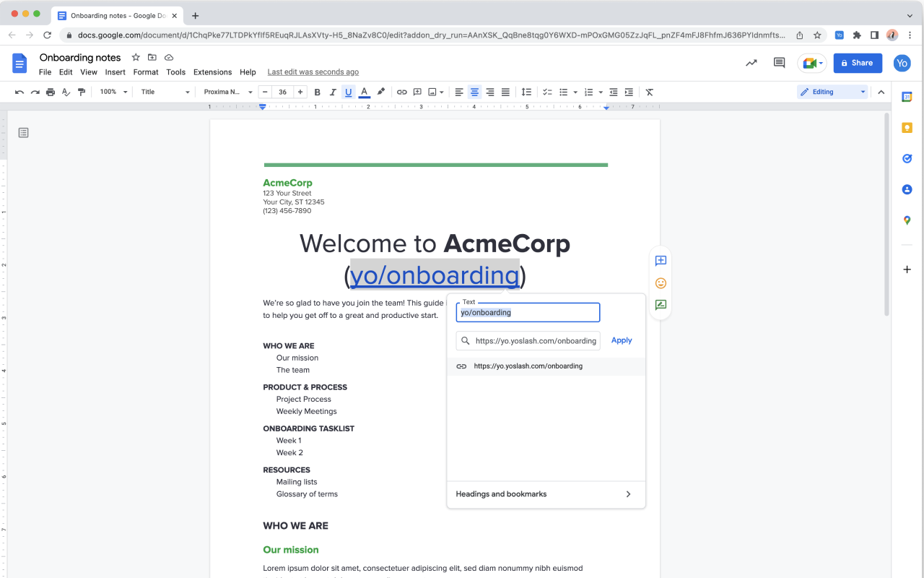Open Google Maps in the side panel
The image size is (924, 578).
click(x=907, y=220)
